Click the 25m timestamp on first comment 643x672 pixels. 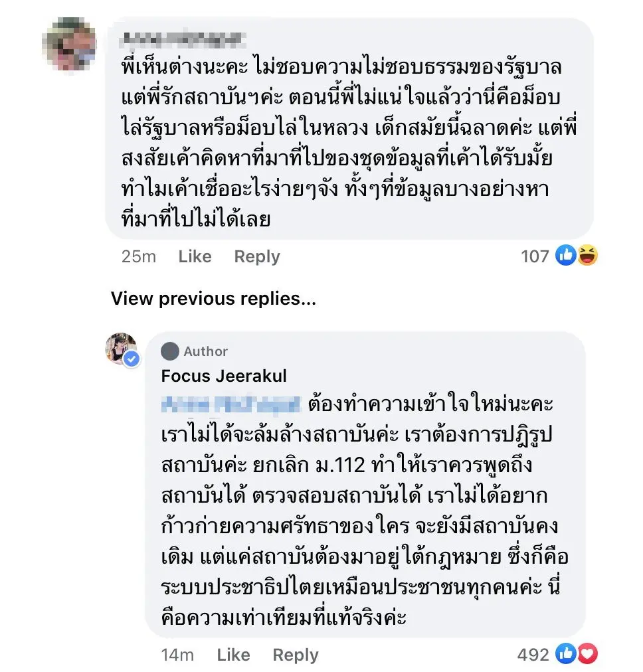[x=139, y=256]
